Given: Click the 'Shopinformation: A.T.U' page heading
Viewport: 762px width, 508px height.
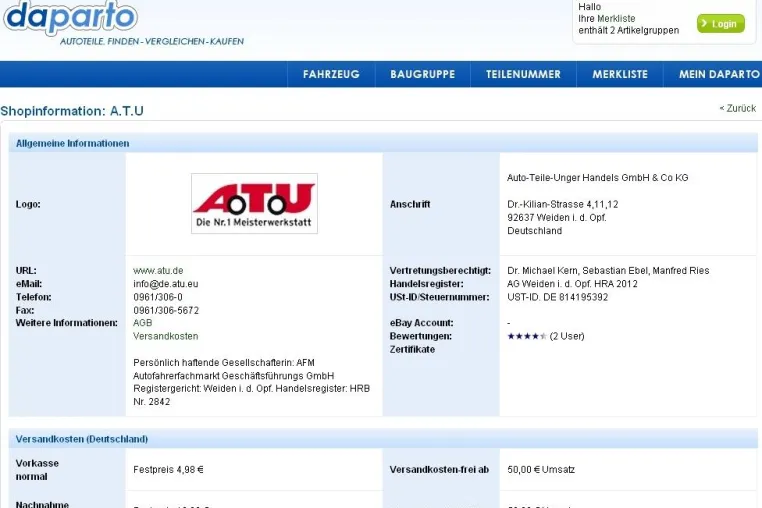Looking at the screenshot, I should pyautogui.click(x=72, y=111).
